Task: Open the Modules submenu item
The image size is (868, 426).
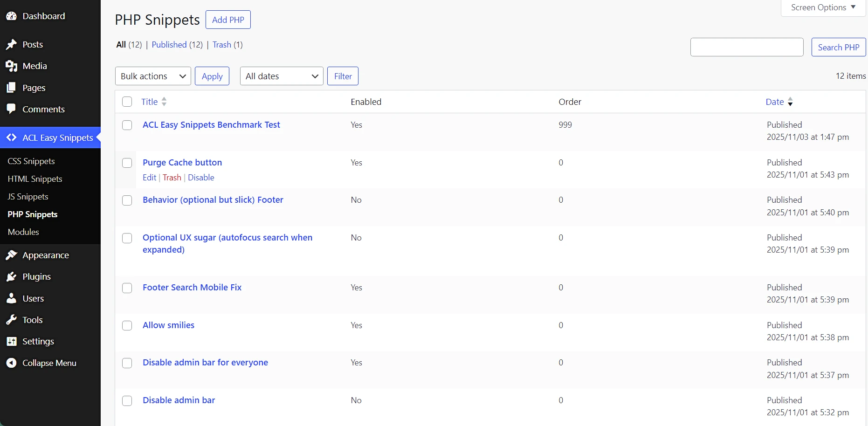Action: tap(23, 232)
